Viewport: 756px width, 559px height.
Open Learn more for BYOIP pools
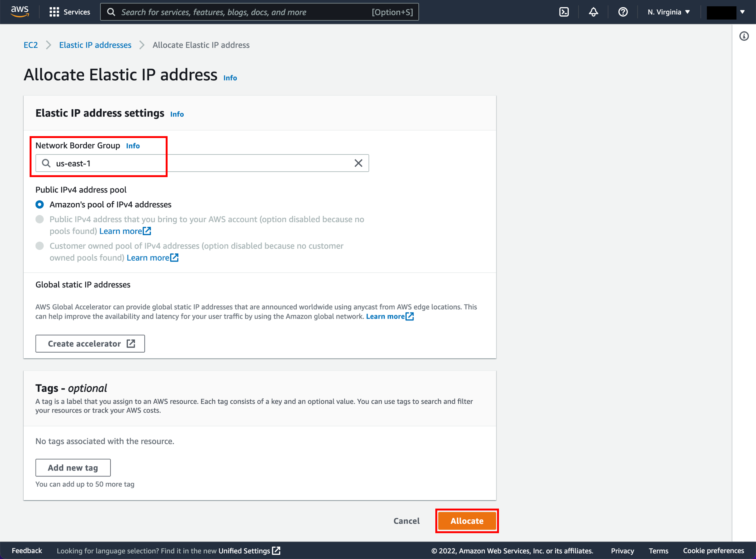pos(125,231)
